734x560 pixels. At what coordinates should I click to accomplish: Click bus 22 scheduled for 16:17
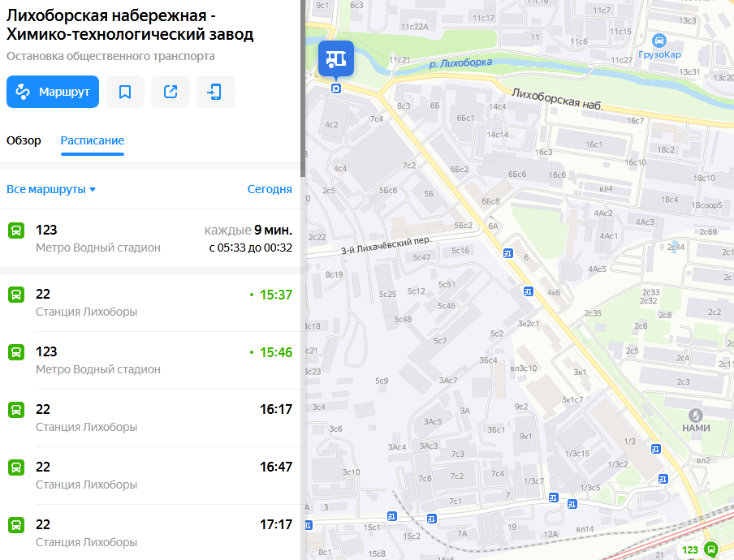151,418
